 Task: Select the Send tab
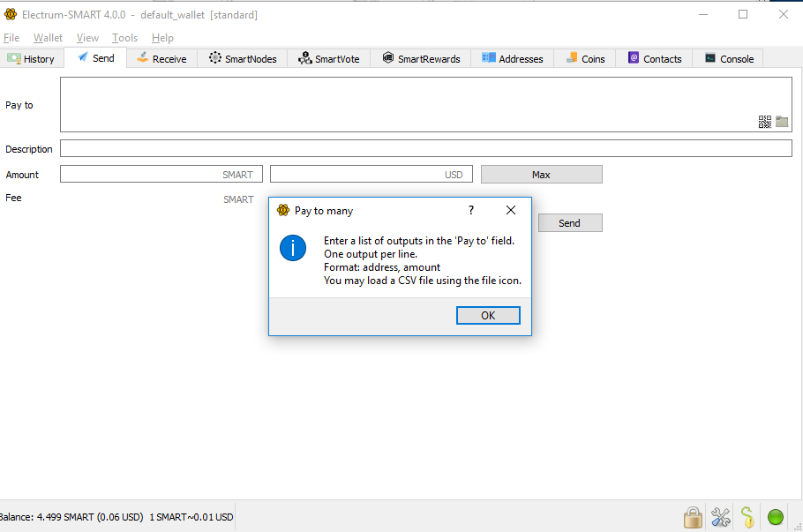point(96,58)
